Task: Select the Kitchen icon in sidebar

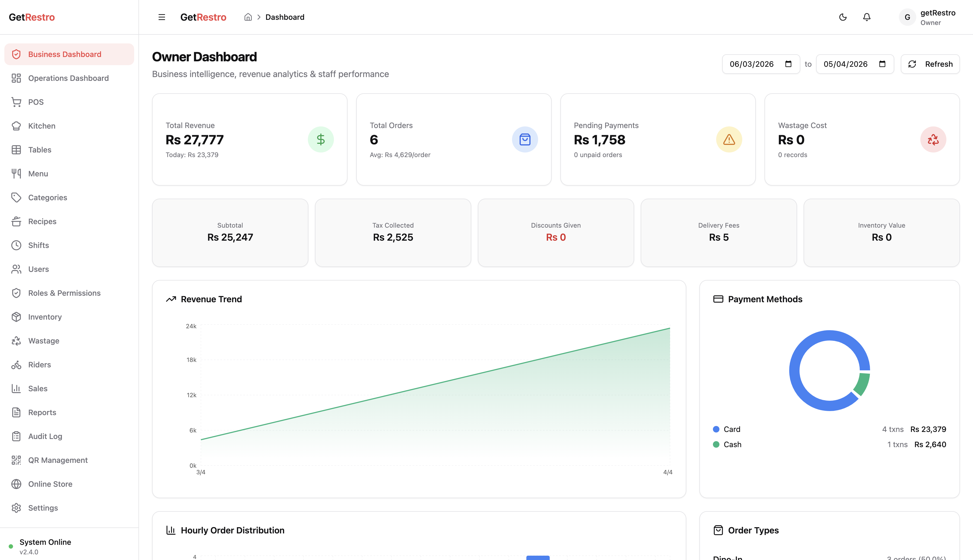Action: 17,126
